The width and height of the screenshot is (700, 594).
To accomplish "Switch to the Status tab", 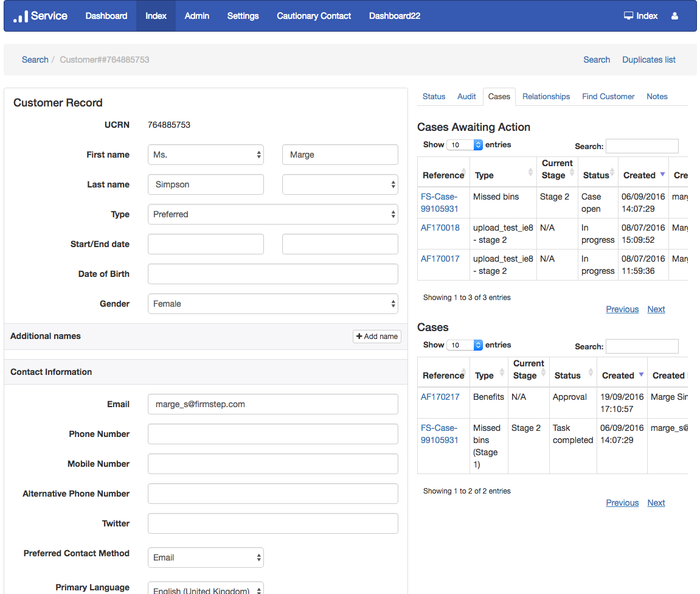I will (434, 97).
